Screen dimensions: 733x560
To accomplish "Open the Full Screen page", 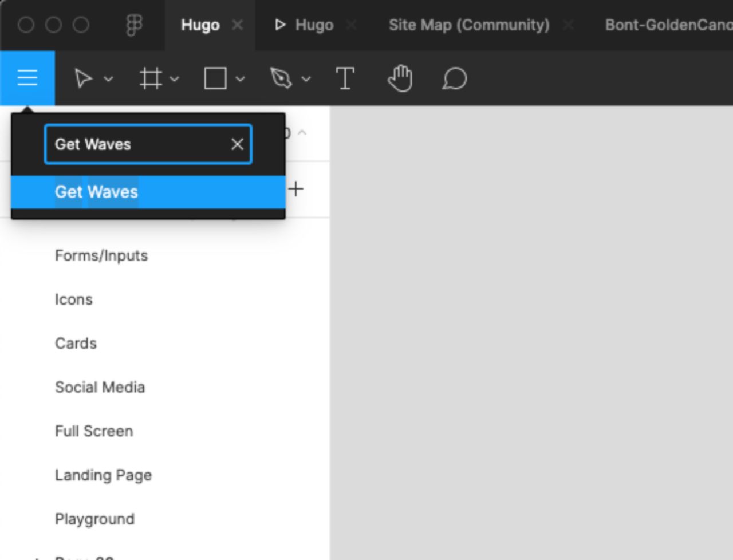I will point(94,431).
